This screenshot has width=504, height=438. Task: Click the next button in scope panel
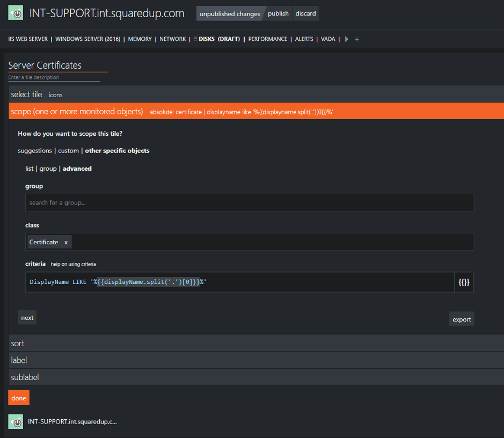tap(27, 317)
